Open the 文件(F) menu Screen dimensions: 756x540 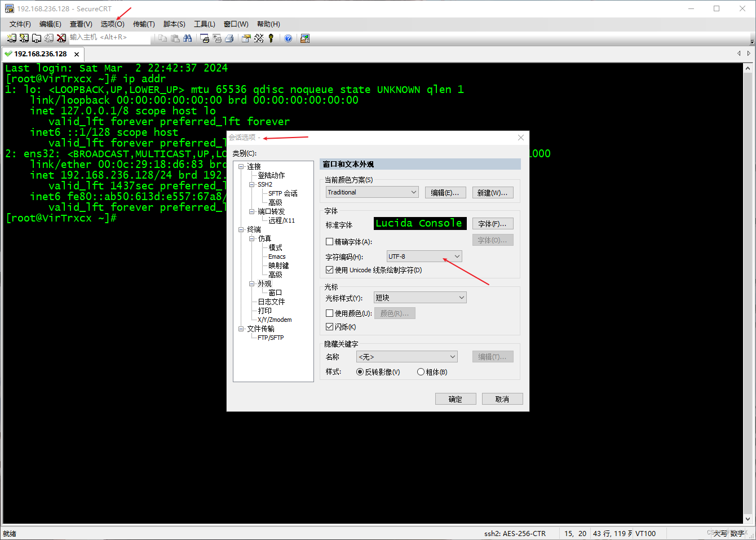[x=20, y=24]
